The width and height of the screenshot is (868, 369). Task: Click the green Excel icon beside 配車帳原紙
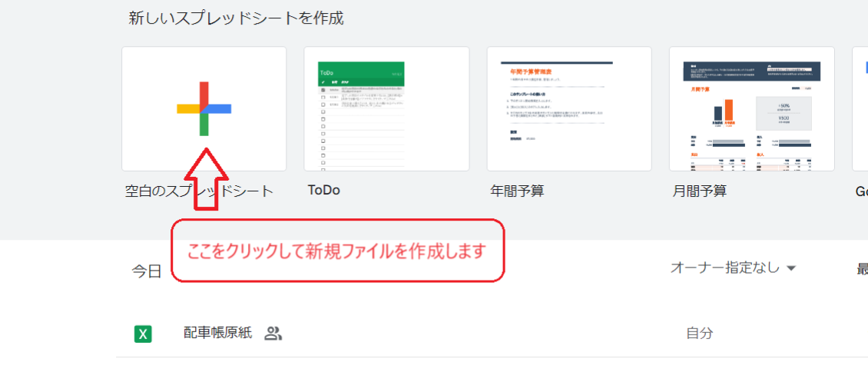144,334
